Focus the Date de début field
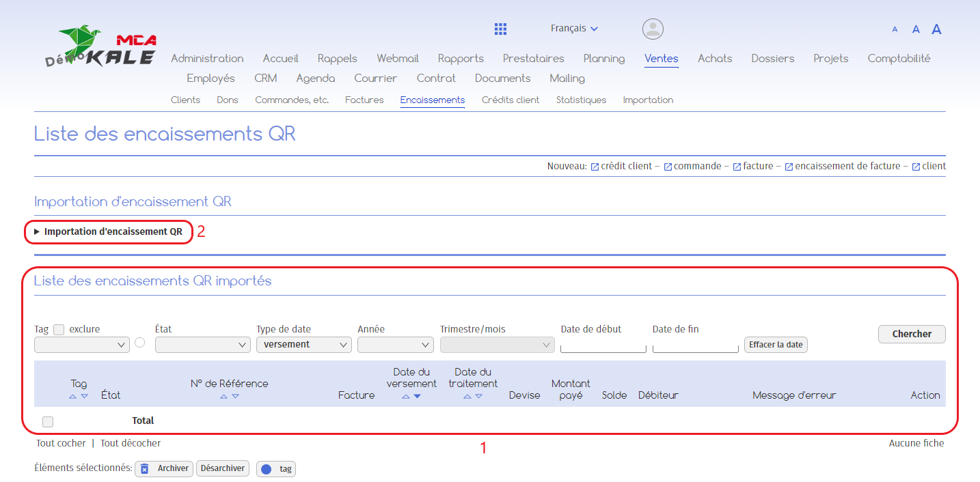980x482 pixels. [603, 346]
